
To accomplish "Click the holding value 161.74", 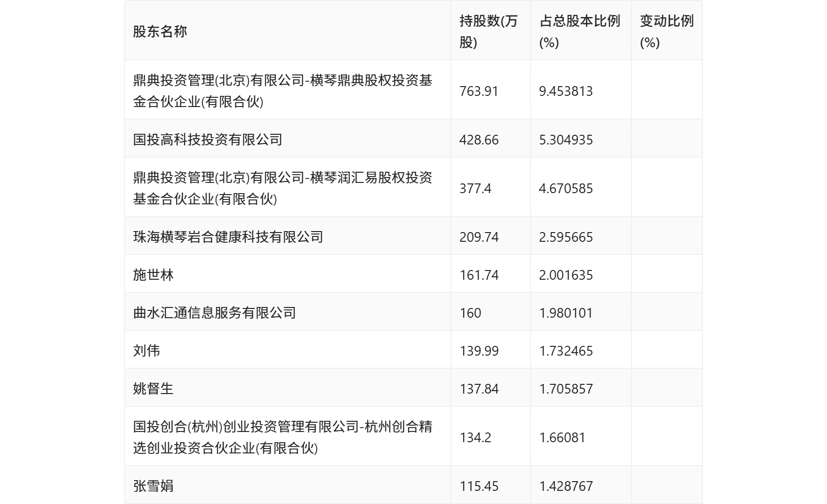I will [479, 275].
